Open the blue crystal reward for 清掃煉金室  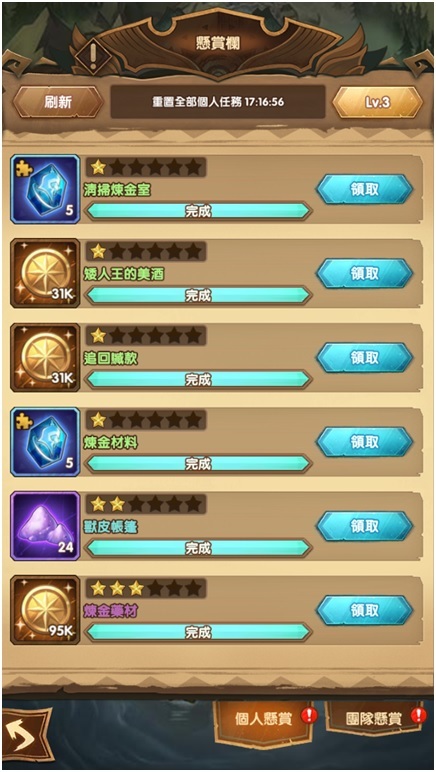(45, 189)
